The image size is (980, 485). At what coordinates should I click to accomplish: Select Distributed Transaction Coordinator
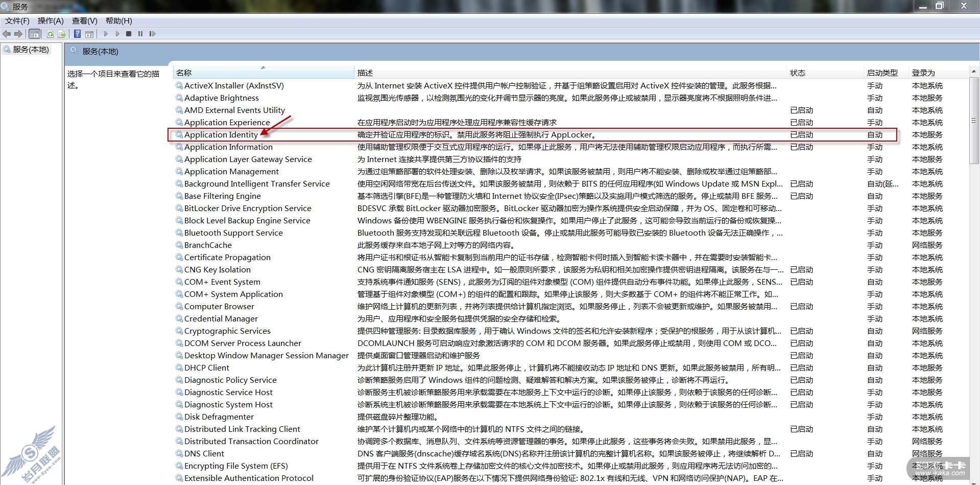(251, 441)
